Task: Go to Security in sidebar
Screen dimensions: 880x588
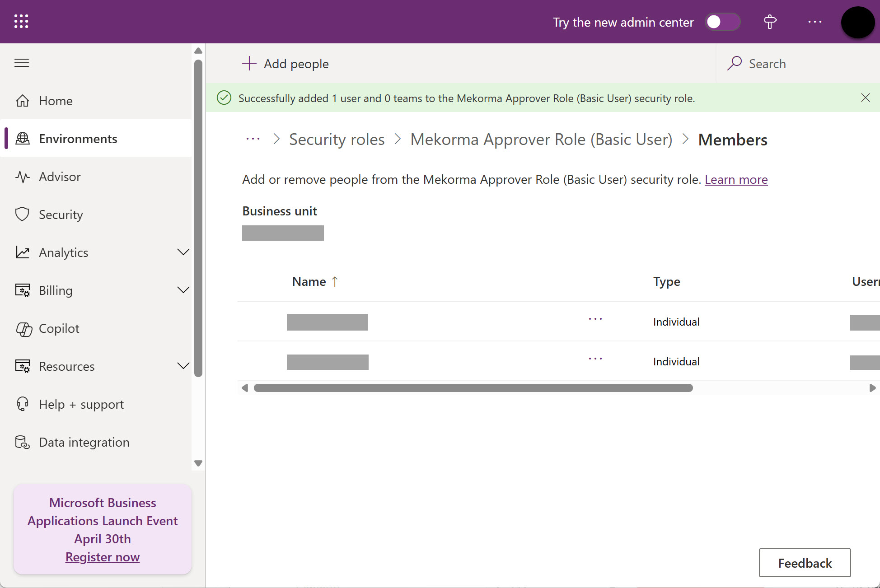Action: point(61,215)
